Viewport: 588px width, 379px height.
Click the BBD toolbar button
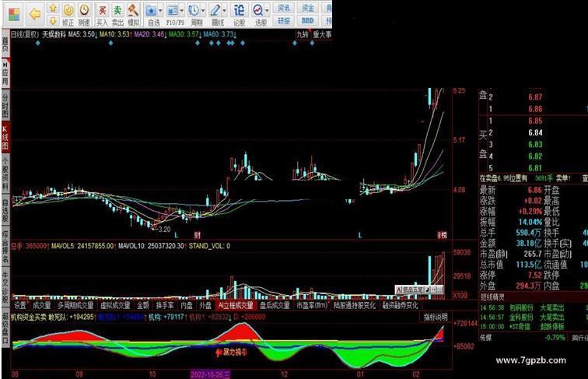(308, 21)
